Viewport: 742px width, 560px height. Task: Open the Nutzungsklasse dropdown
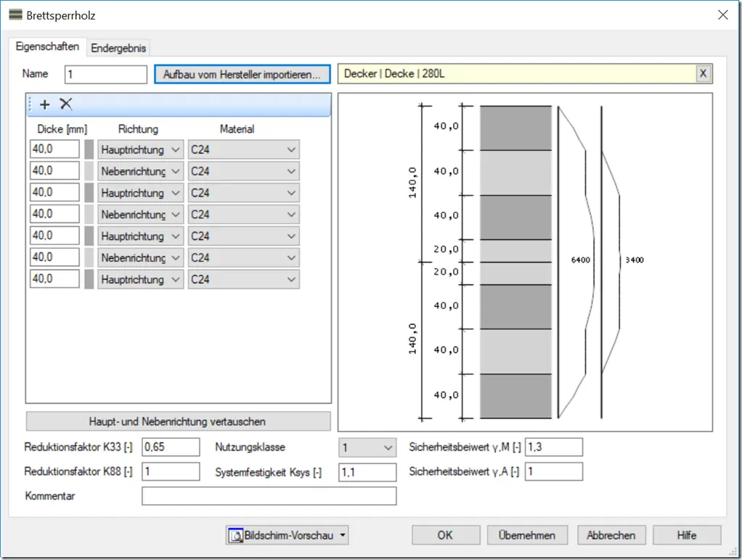[367, 448]
